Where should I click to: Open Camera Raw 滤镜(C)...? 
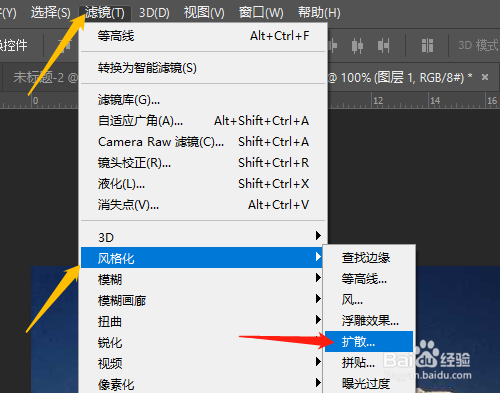203,142
